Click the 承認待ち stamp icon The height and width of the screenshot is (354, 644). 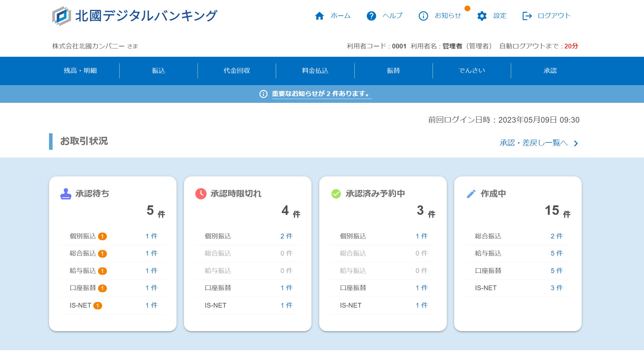(66, 194)
